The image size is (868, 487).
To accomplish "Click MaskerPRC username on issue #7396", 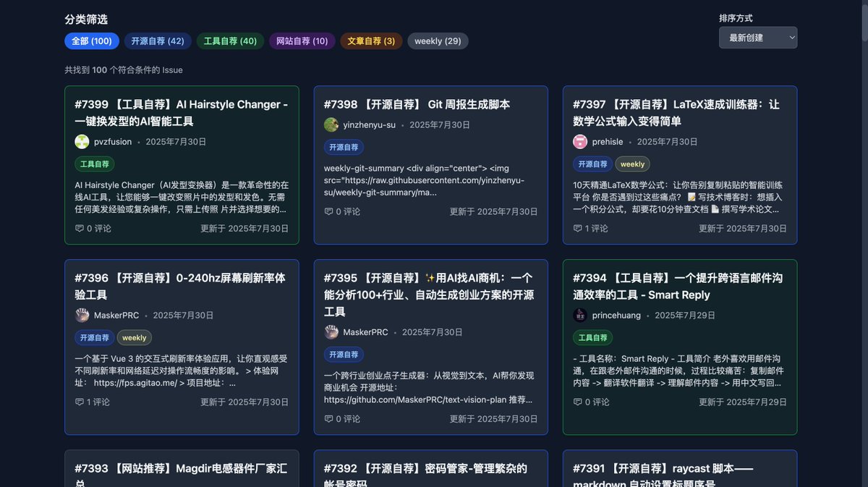I will click(x=116, y=316).
